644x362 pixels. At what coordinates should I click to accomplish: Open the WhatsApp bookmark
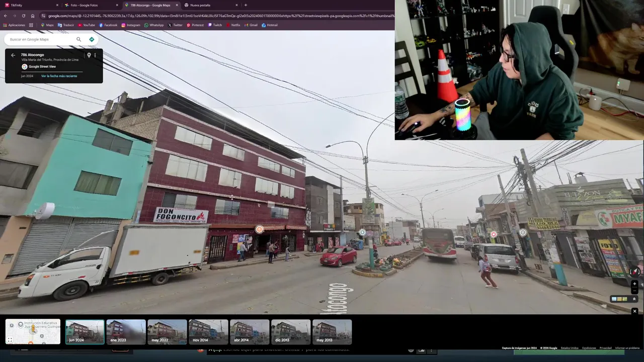(154, 25)
